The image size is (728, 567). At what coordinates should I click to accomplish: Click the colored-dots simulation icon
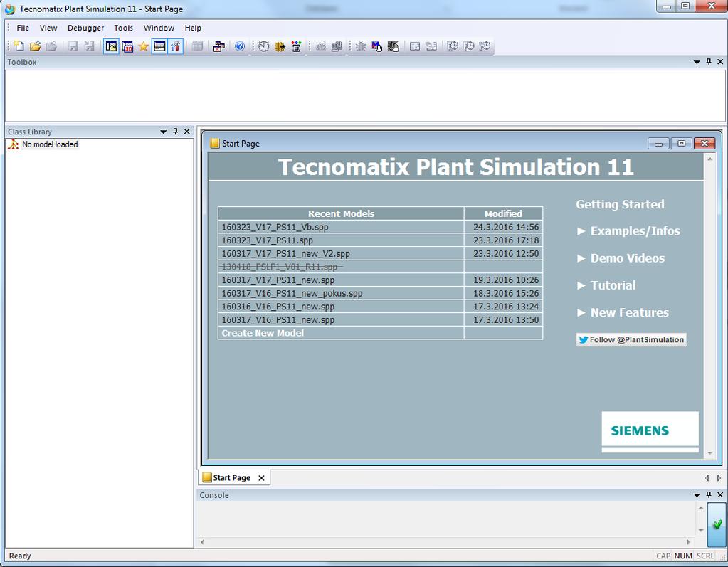296,46
